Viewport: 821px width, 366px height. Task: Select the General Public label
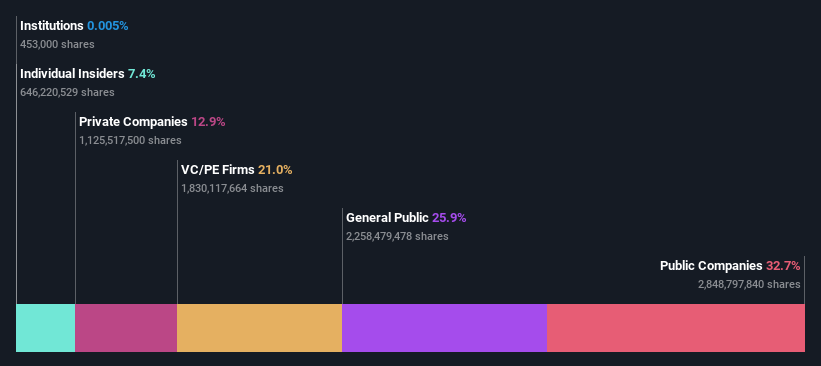coord(387,218)
